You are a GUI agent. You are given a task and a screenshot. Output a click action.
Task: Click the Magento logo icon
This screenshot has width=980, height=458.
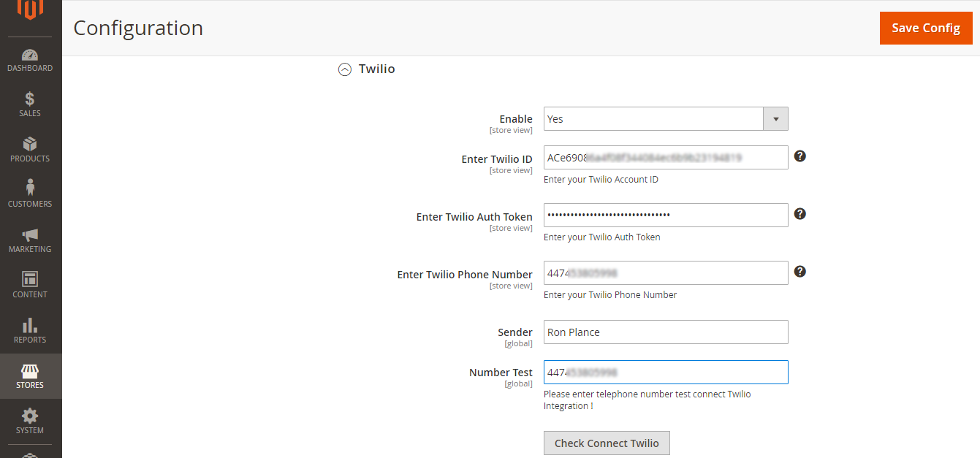click(x=30, y=9)
